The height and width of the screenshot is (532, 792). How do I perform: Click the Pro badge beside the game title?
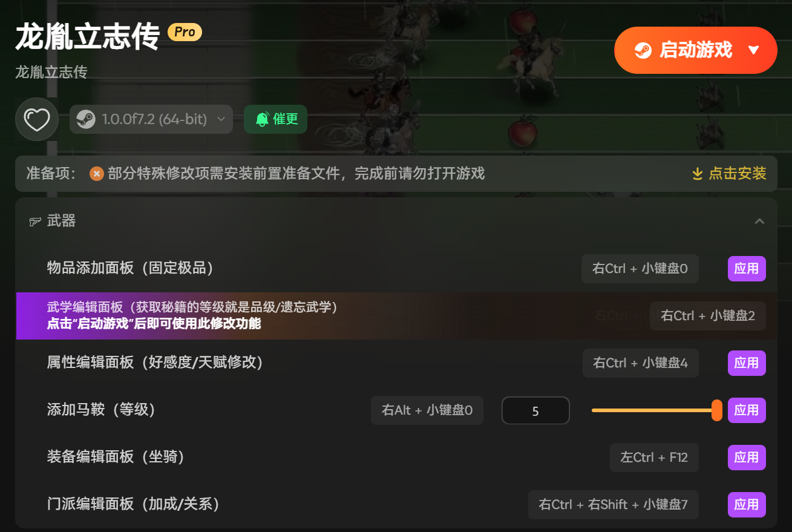coord(185,31)
